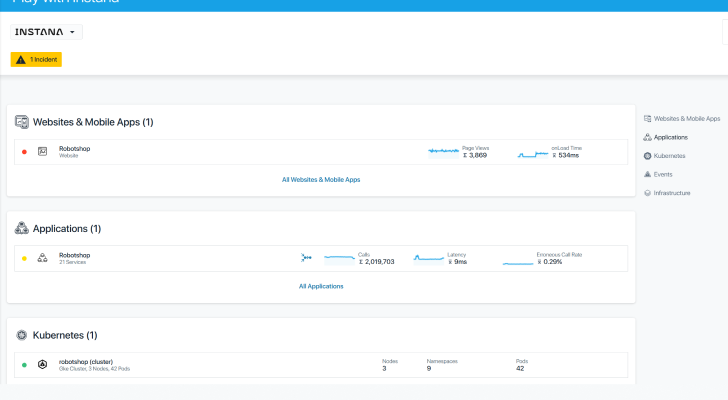Screen dimensions: 728x400
Task: Click the Calls sparkline chart
Action: [339, 259]
